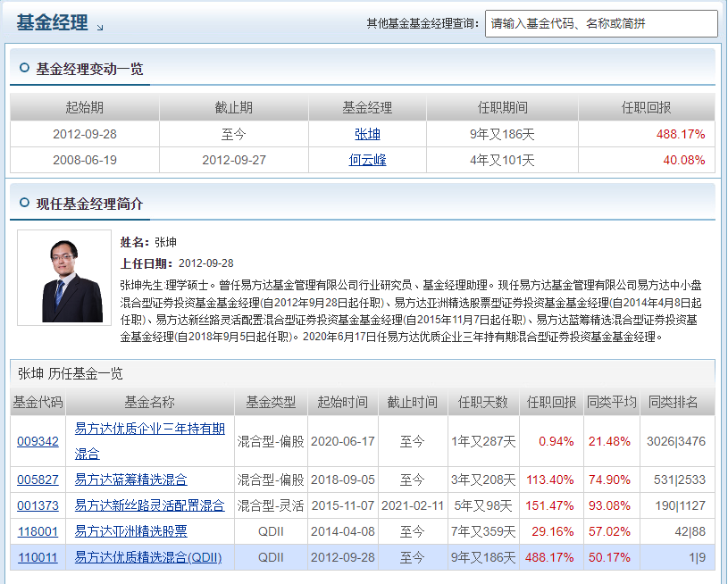
Task: Select the 29.16% return value
Action: point(553,531)
